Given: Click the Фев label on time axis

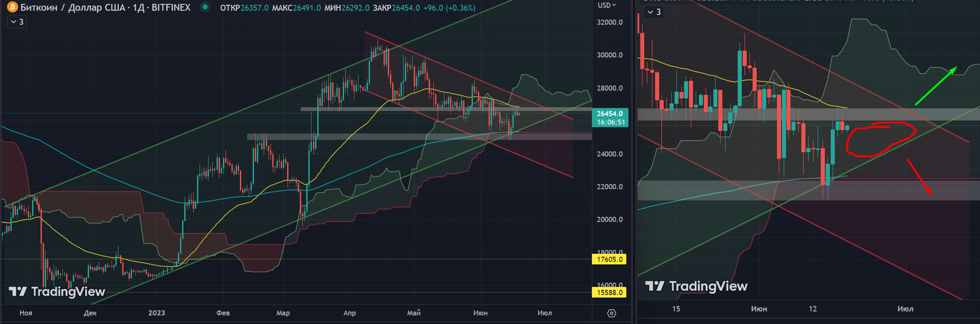Looking at the screenshot, I should (223, 313).
